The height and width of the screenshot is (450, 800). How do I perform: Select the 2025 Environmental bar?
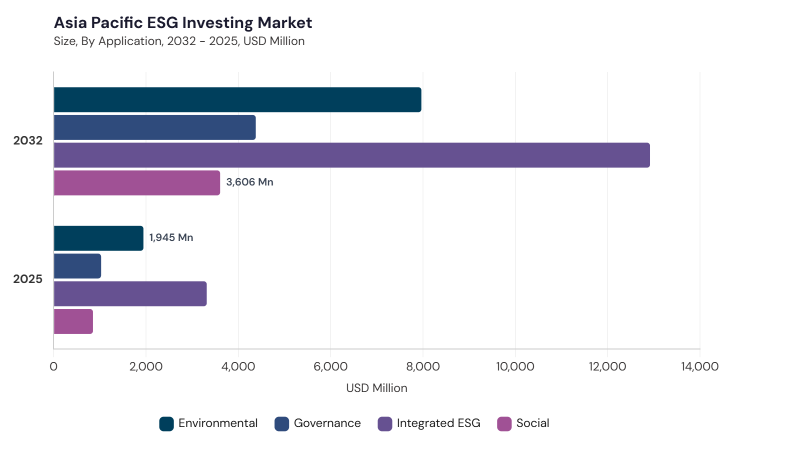tap(98, 238)
